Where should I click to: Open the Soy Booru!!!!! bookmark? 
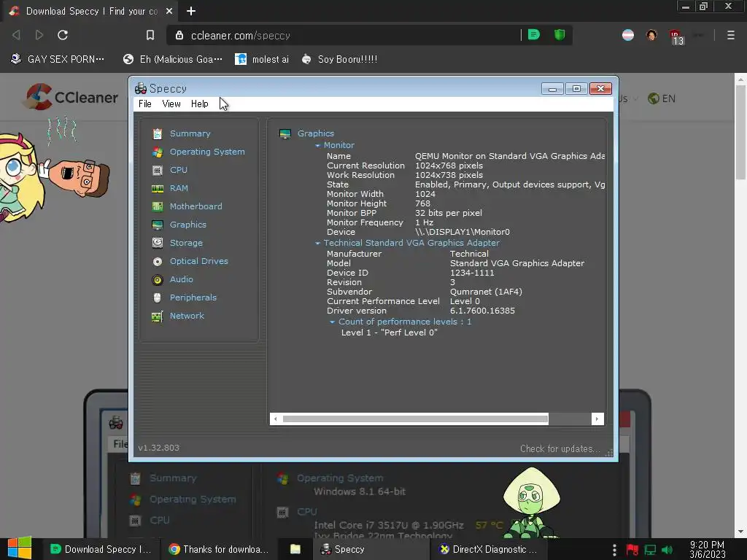pos(340,59)
